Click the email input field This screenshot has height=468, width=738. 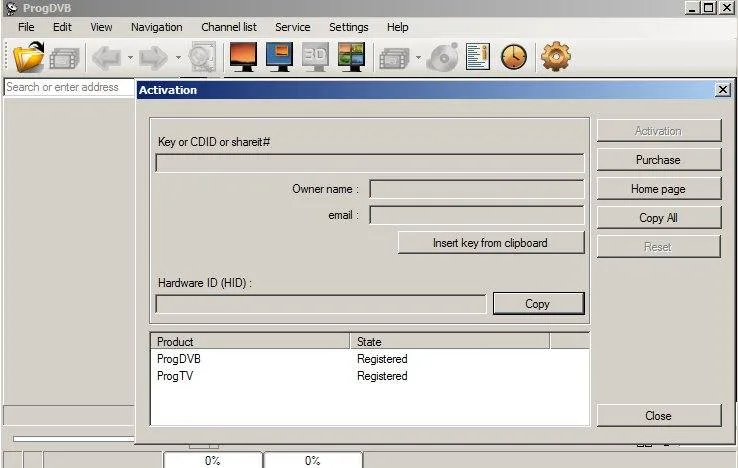477,215
